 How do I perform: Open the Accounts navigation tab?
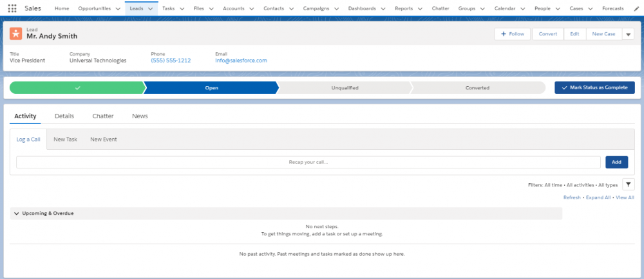(x=233, y=8)
